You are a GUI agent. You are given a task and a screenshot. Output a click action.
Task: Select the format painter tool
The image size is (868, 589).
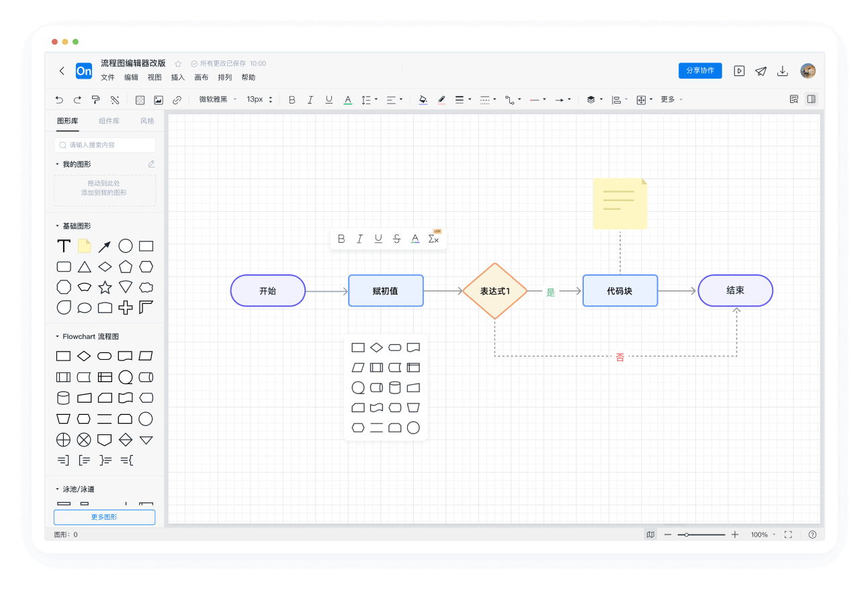[x=95, y=100]
